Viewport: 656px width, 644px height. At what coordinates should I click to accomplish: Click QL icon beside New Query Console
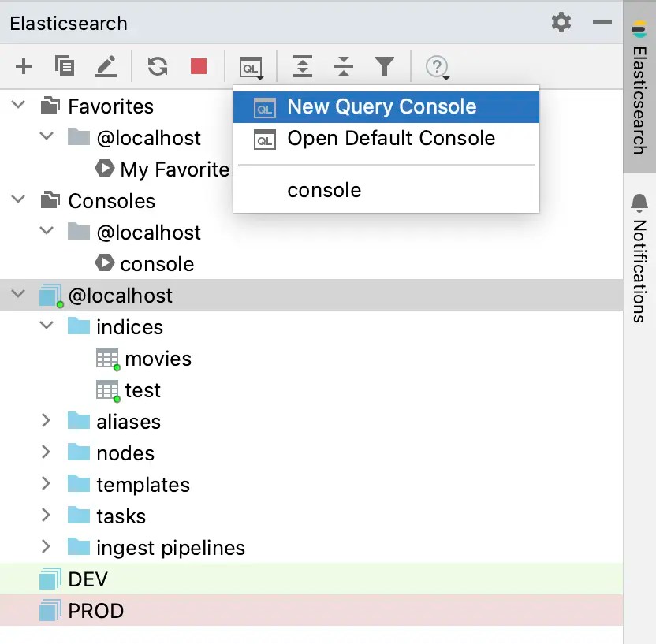point(265,108)
